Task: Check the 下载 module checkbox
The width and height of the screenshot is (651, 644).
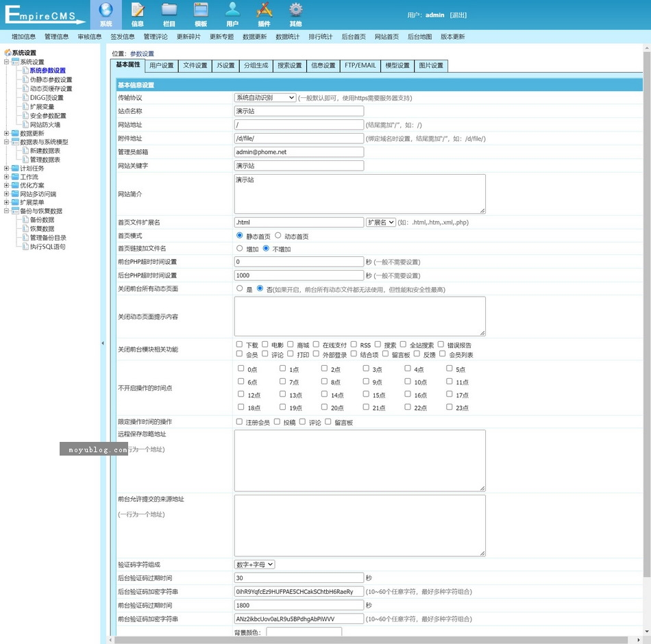Action: (x=240, y=344)
